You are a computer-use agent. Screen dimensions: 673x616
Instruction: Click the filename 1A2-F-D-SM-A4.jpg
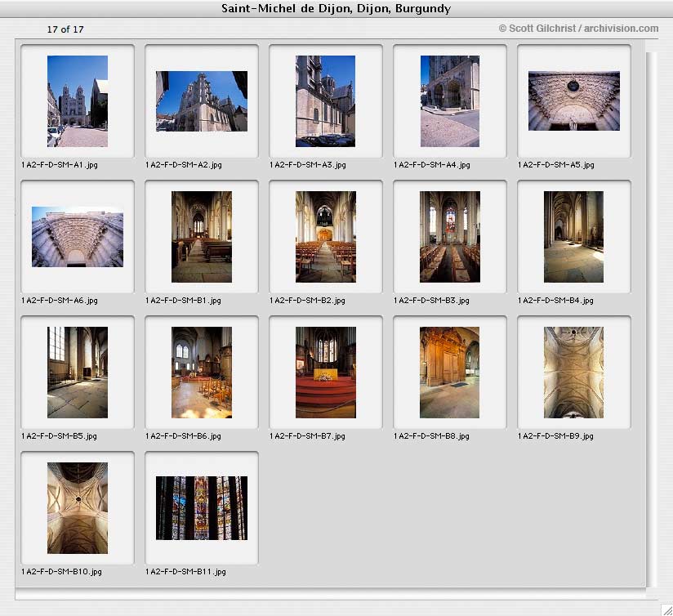(432, 165)
